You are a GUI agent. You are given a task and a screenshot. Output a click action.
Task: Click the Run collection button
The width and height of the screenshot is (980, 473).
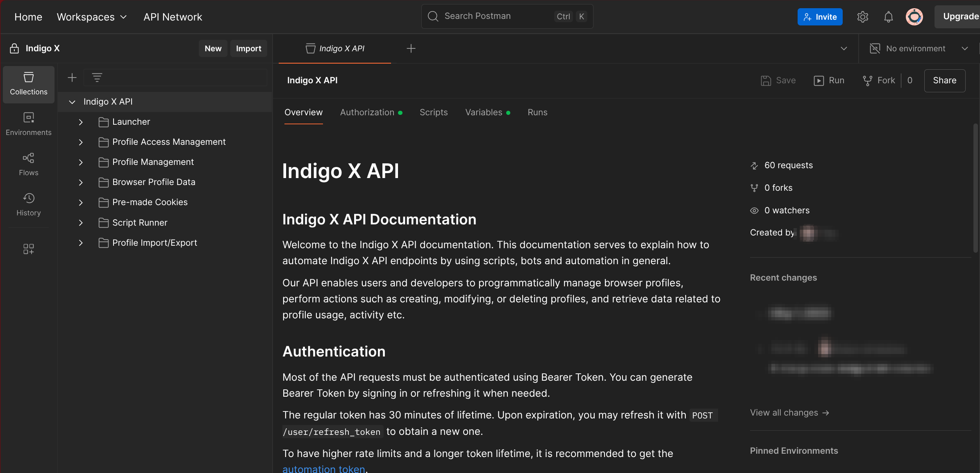(x=829, y=80)
